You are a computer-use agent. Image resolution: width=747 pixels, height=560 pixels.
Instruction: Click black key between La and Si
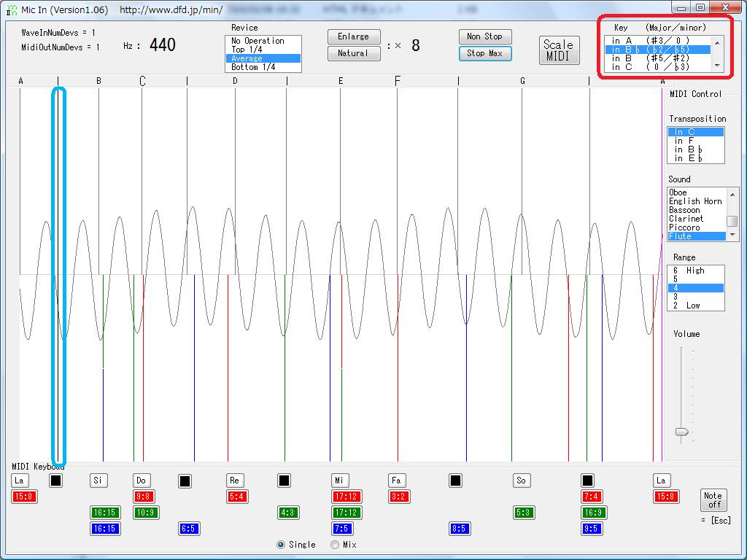[55, 481]
